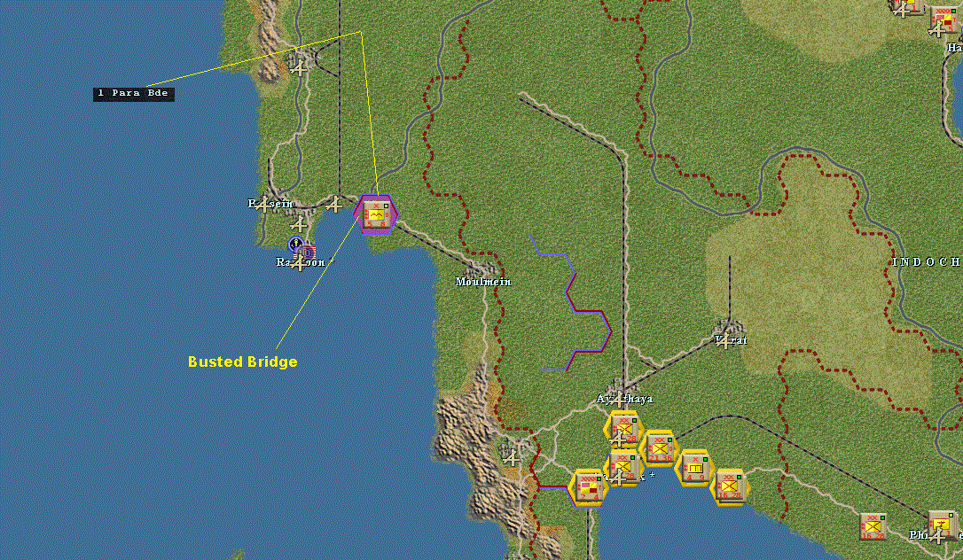Click the Ayutthaya city name label
This screenshot has height=560, width=963.
tap(624, 399)
